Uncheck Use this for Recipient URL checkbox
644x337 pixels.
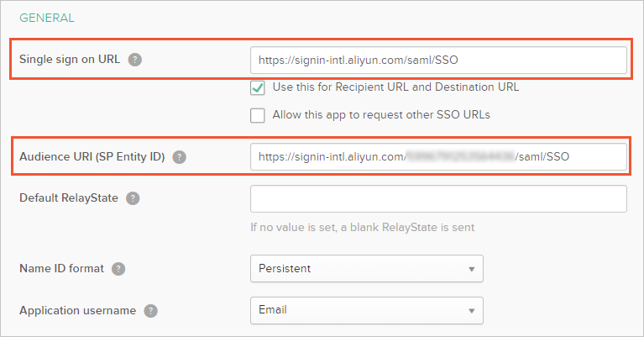pos(258,87)
